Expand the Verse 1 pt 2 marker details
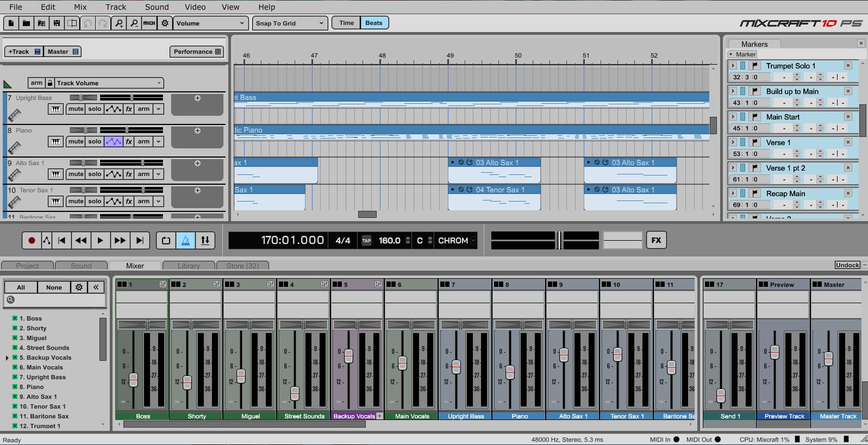 [733, 167]
